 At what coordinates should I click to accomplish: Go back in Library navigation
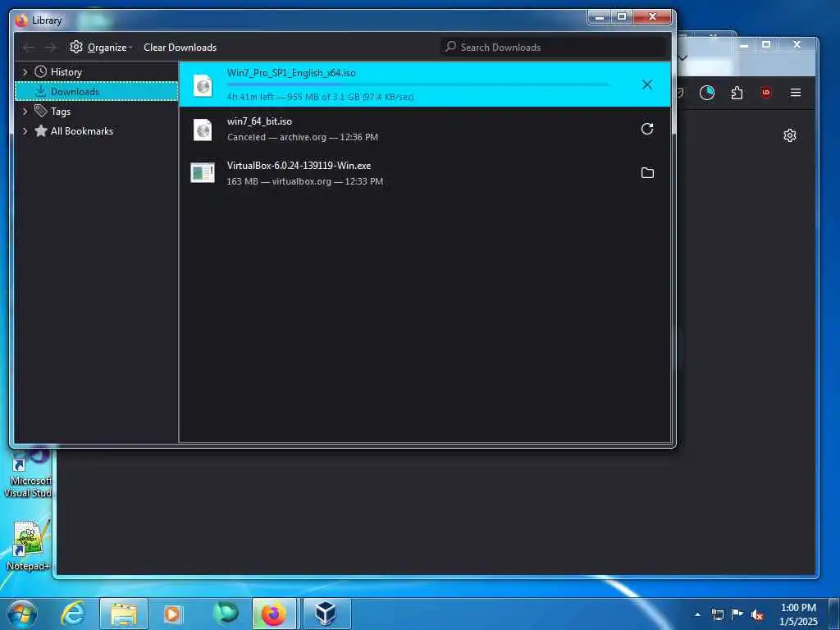coord(28,48)
